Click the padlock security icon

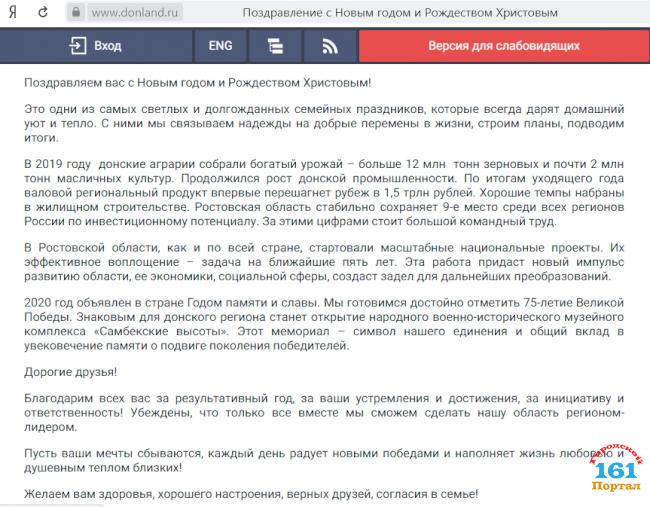click(x=76, y=12)
